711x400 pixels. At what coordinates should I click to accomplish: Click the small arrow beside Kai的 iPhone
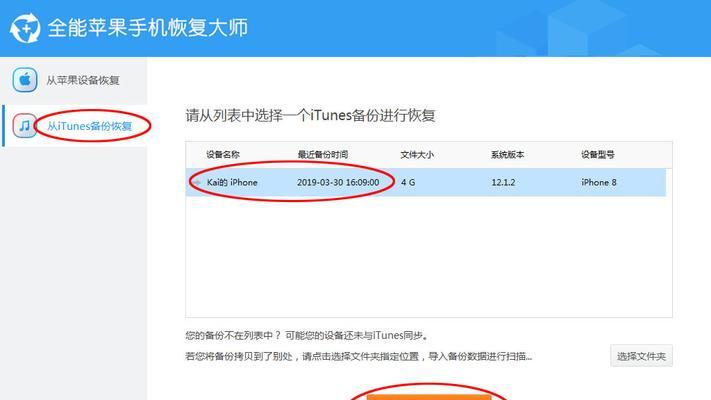197,182
